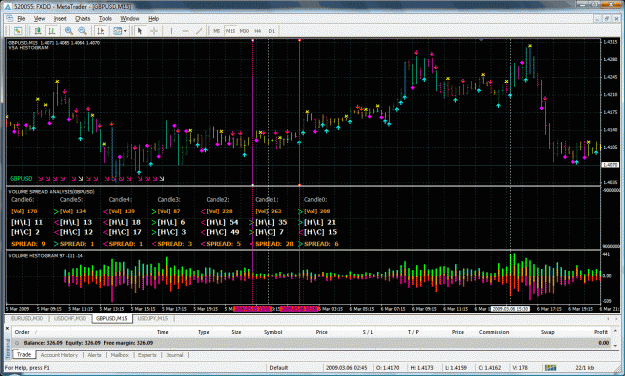
Task: Sort by the S / L column header
Action: (368, 332)
